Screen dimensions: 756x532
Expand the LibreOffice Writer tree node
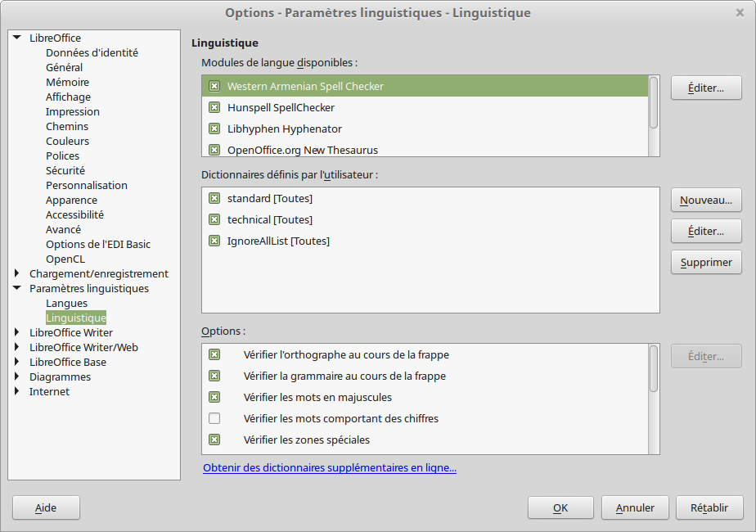(17, 332)
